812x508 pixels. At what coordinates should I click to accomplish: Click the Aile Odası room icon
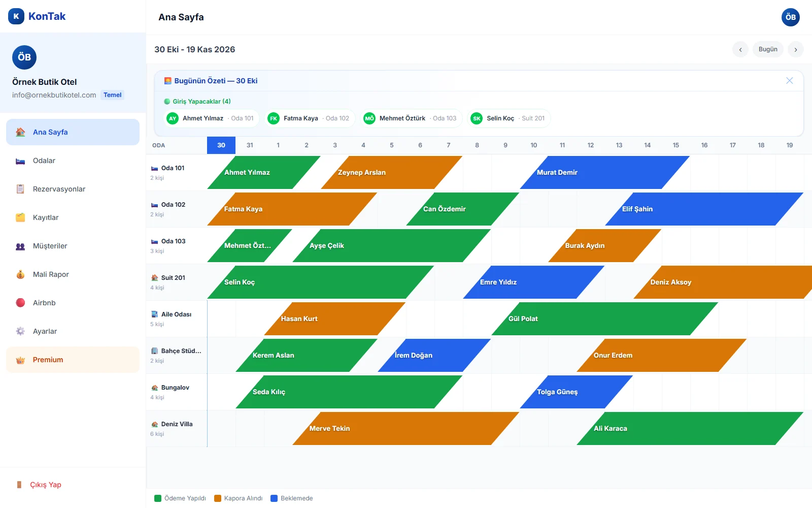pyautogui.click(x=155, y=314)
